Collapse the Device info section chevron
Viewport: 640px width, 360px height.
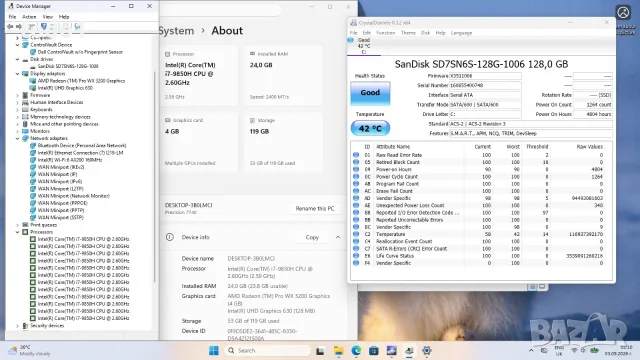338,237
